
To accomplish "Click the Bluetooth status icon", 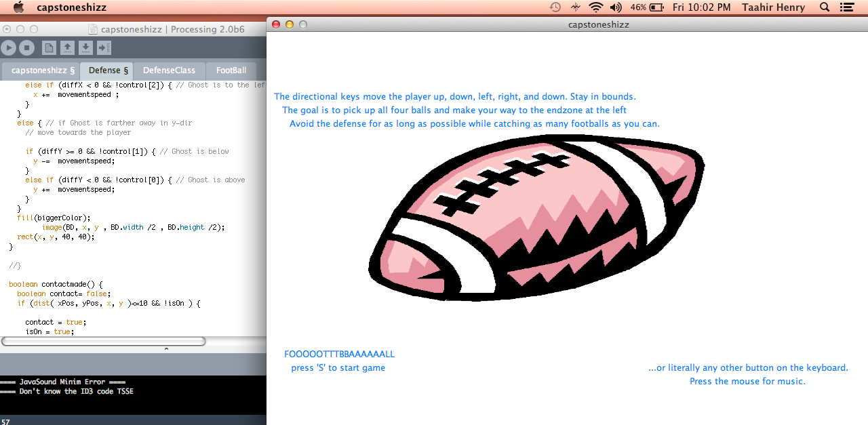I will pos(576,7).
